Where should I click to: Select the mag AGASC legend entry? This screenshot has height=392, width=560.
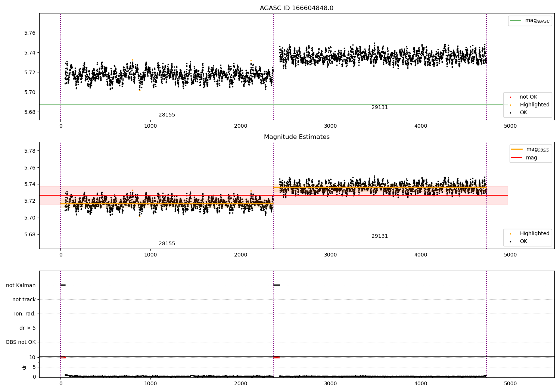tap(530, 21)
